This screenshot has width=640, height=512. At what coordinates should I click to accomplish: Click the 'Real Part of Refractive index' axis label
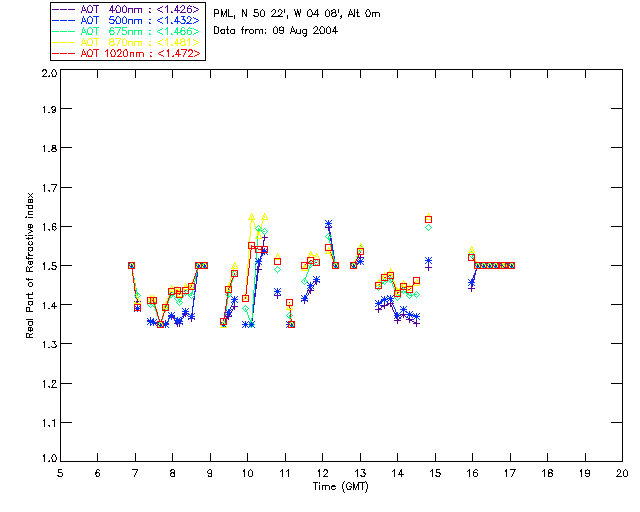point(30,265)
